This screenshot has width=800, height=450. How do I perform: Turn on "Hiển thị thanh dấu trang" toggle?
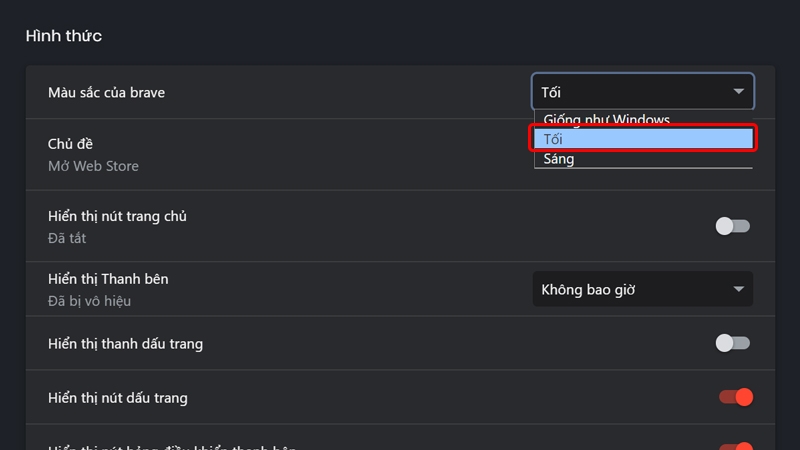(732, 343)
